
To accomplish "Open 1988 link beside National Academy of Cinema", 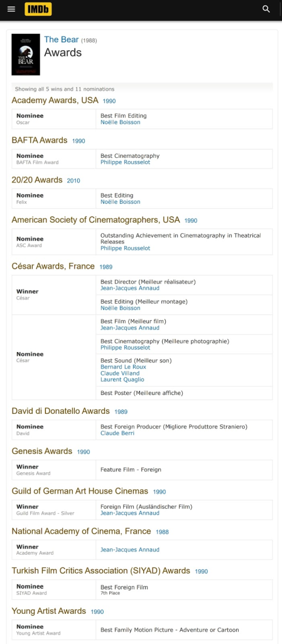I will pyautogui.click(x=162, y=532).
